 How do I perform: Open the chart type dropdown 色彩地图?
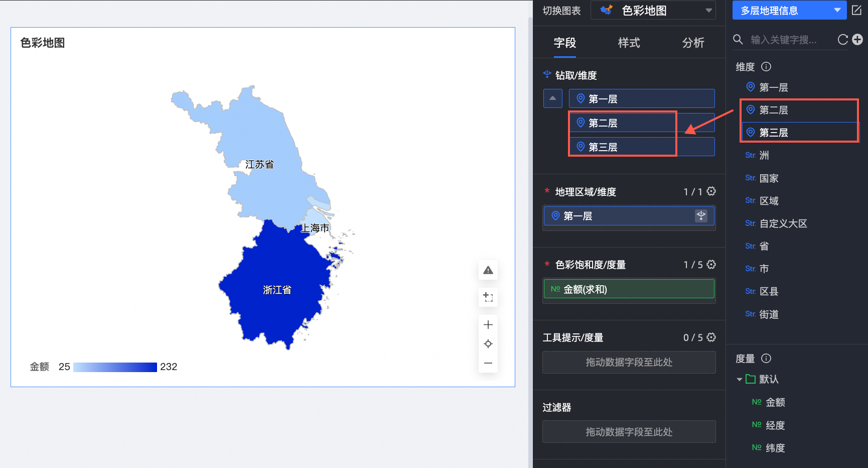point(653,11)
